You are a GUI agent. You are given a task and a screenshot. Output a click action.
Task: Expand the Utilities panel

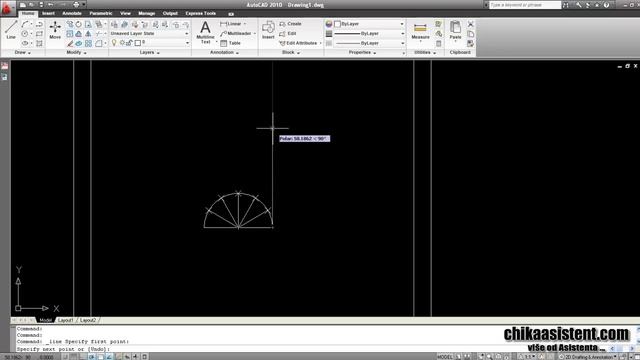(x=425, y=53)
